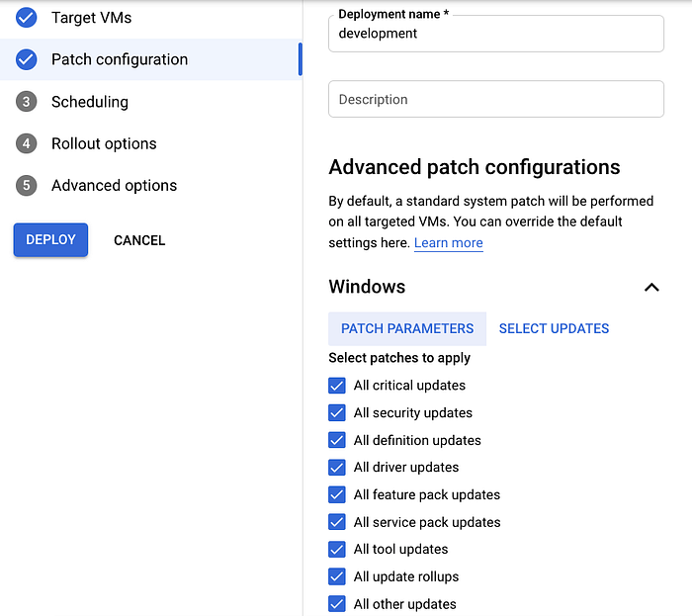Uncheck All service pack updates
This screenshot has width=692, height=616.
click(x=337, y=522)
